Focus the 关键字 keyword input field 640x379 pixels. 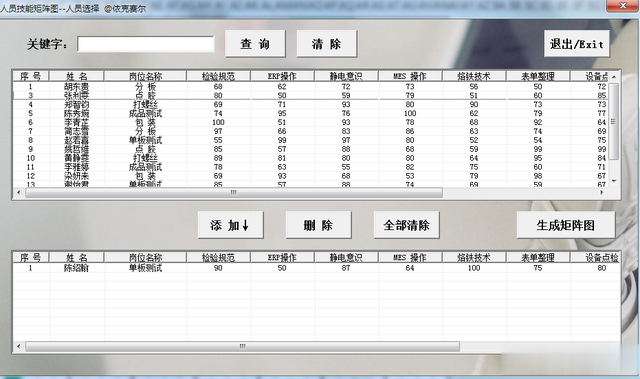(146, 44)
